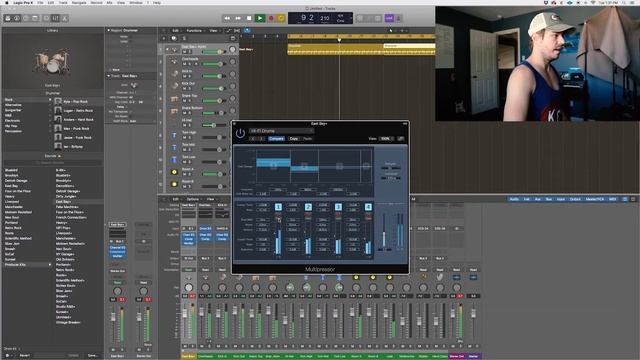Collapse the Region Drummer disclosure triangle
The height and width of the screenshot is (360, 640).
[109, 30]
